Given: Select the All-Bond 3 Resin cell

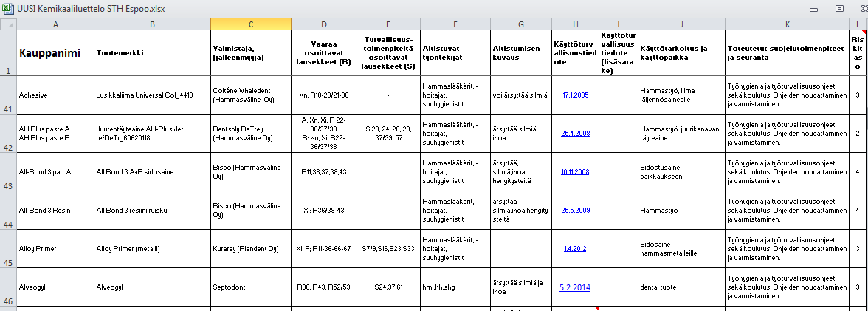Looking at the screenshot, I should coord(55,210).
